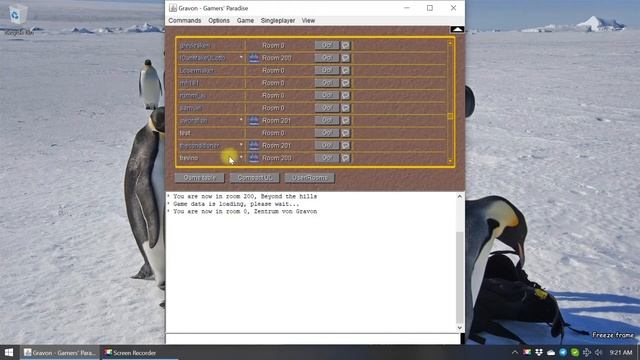Click the yellow user list scrollbar thumb
Viewport: 640px width, 360px height.
[450, 116]
